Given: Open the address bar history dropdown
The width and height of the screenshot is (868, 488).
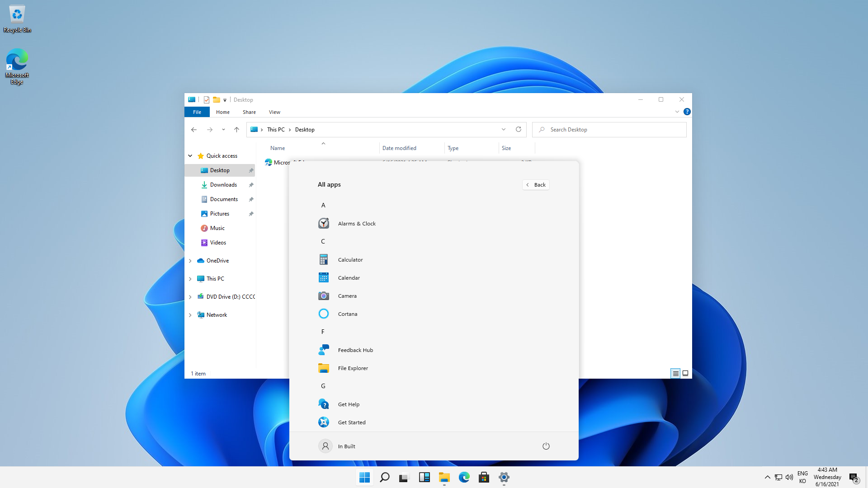Looking at the screenshot, I should tap(503, 130).
